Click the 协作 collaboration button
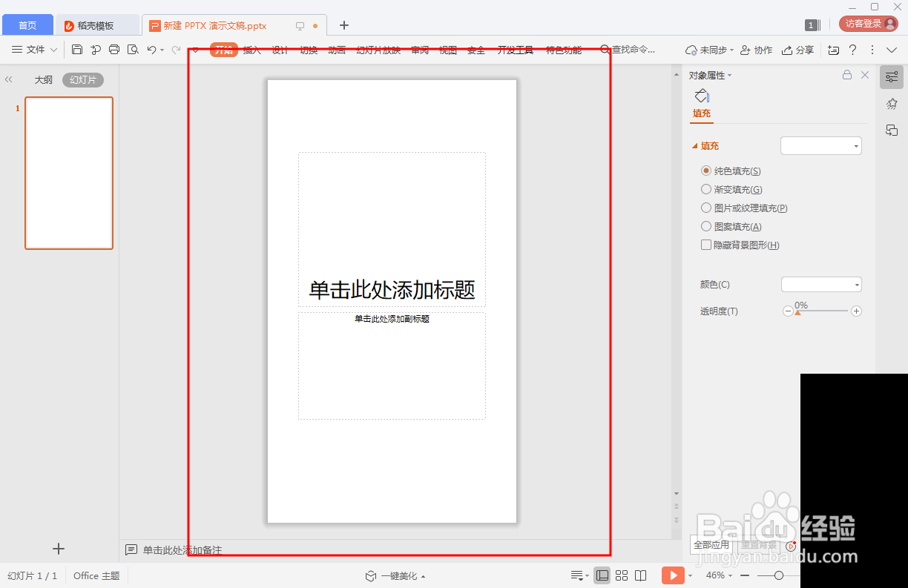Screen dimensions: 908x588 (756, 50)
